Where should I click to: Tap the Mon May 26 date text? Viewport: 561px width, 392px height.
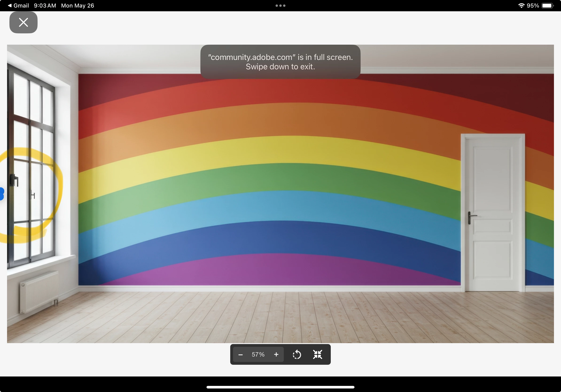[78, 5]
